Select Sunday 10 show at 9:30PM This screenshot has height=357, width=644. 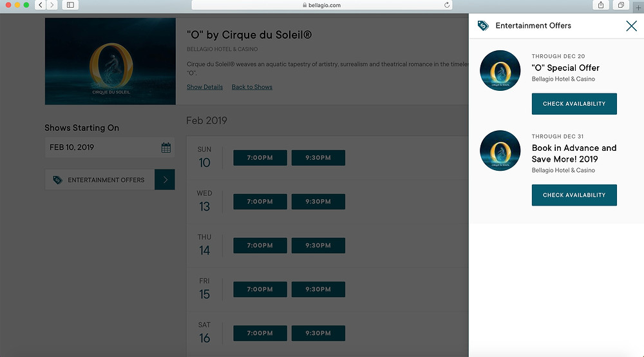(x=318, y=158)
